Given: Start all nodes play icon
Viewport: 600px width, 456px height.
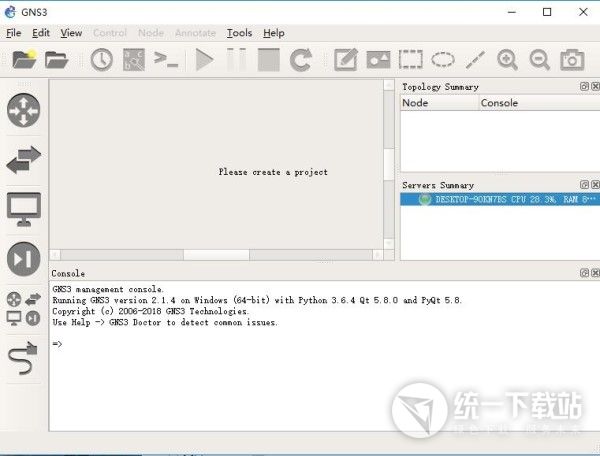Looking at the screenshot, I should pyautogui.click(x=204, y=60).
